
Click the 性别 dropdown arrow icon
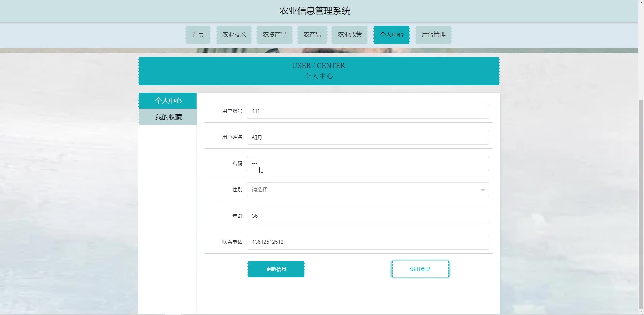(x=482, y=190)
